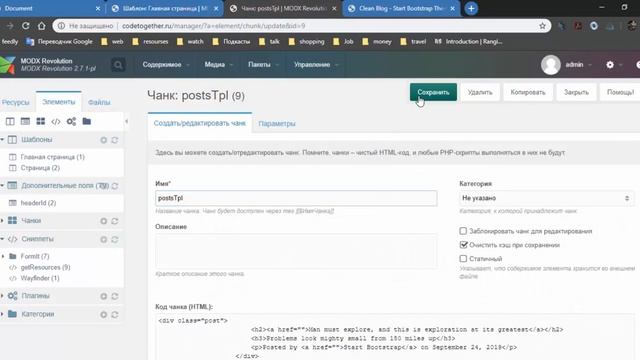640x360 pixels.
Task: Click the browser home button
Action: click(42, 26)
